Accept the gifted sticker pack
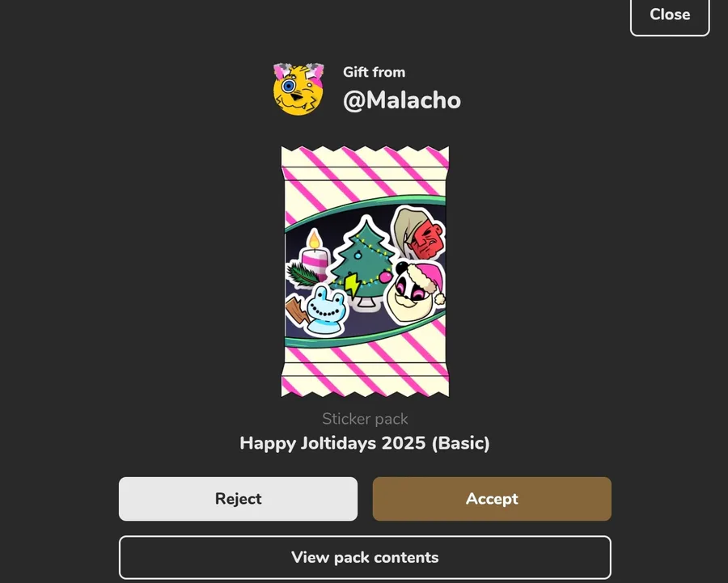The image size is (728, 583). click(x=492, y=499)
